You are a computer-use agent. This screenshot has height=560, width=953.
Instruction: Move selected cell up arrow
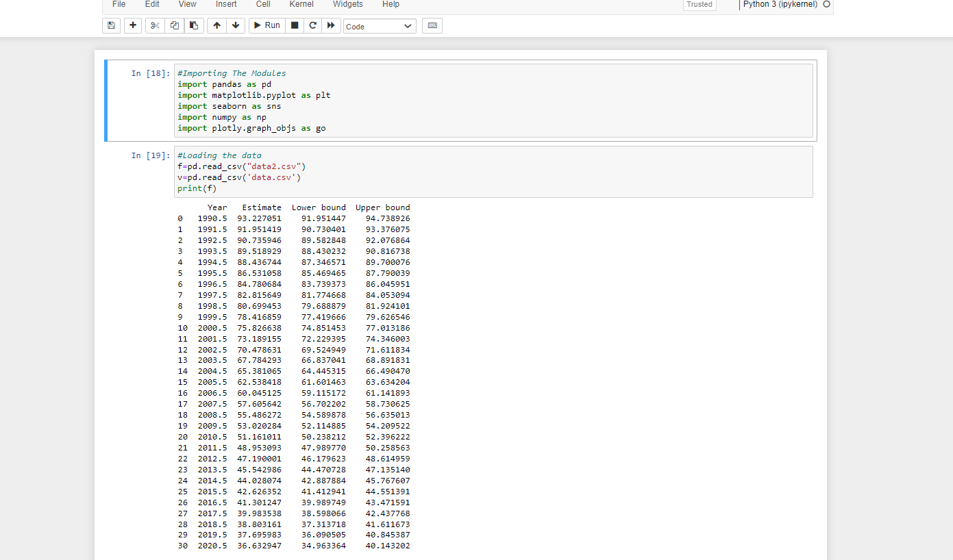pyautogui.click(x=216, y=25)
